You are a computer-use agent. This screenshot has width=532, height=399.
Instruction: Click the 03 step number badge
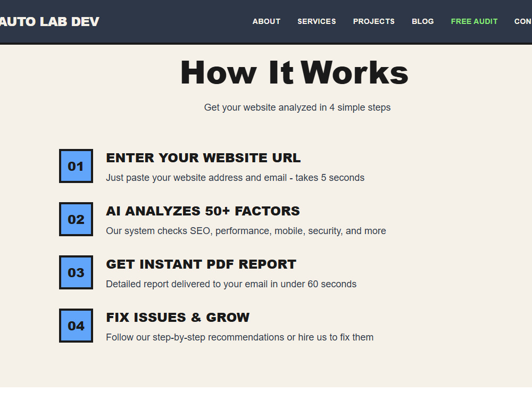(76, 272)
